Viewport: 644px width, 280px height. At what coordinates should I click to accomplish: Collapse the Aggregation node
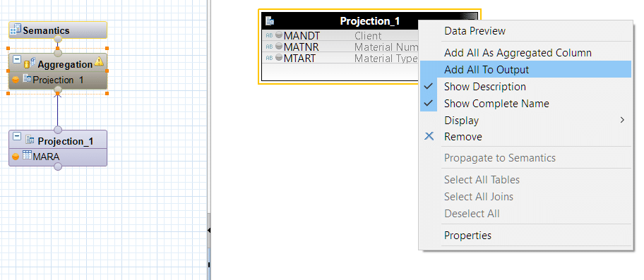click(17, 59)
